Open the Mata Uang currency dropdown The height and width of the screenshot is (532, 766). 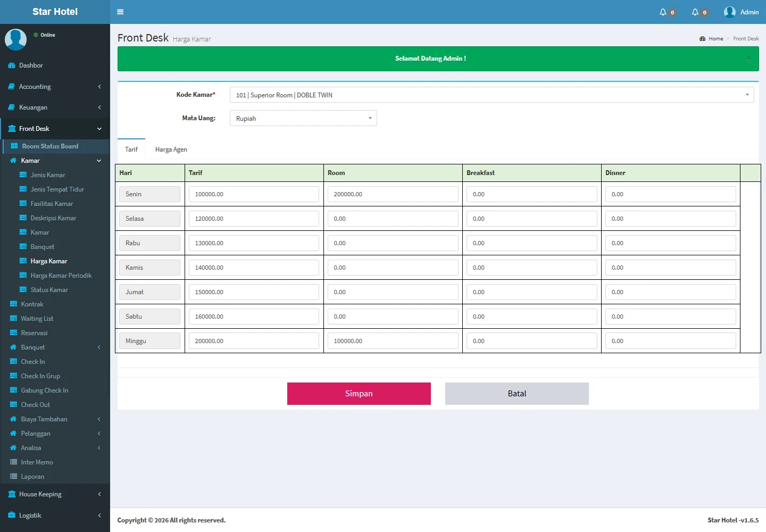[x=303, y=118]
